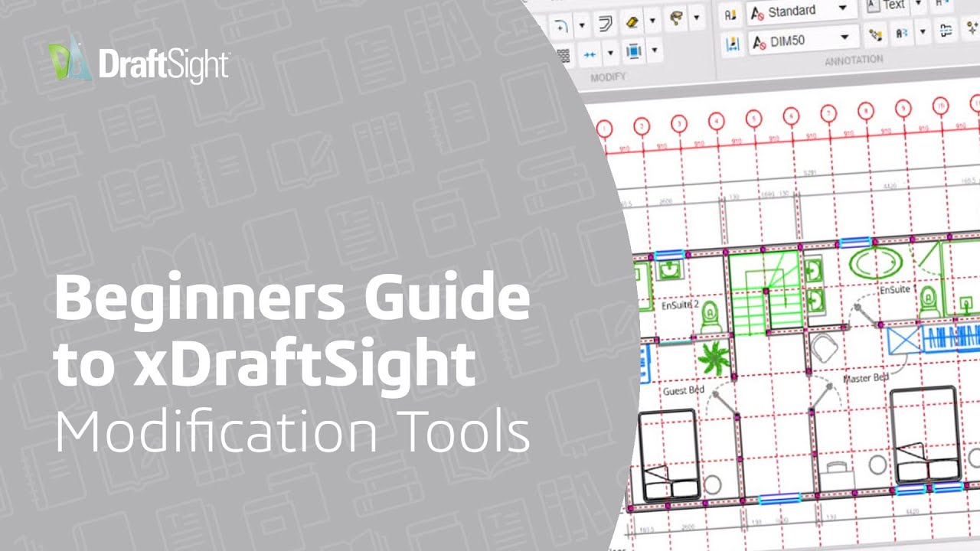Open the Fillet tool dropdown arrow
Viewport: 980px width, 551px height.
[582, 25]
